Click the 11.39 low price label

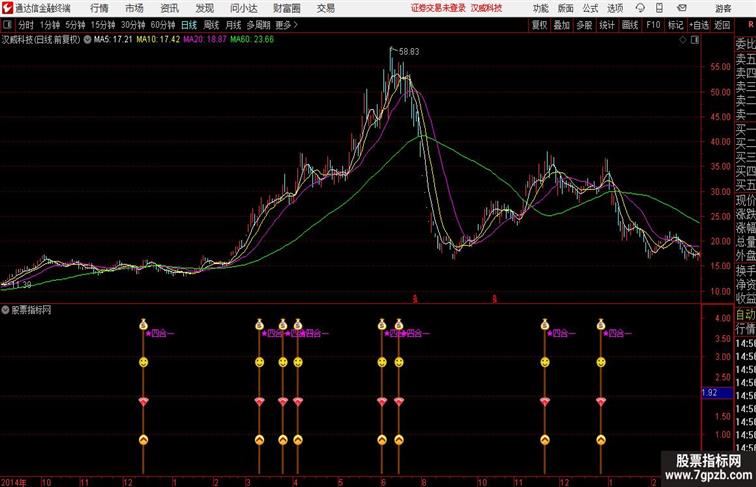[21, 285]
